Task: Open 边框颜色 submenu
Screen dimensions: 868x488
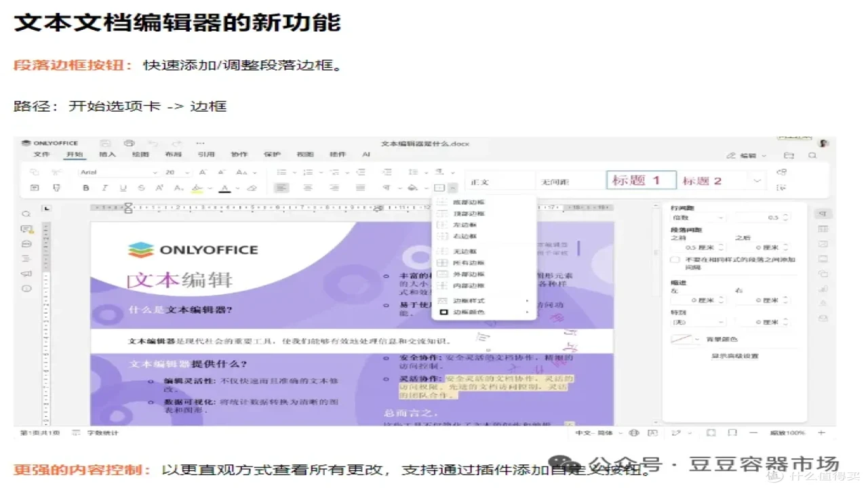Action: [484, 312]
